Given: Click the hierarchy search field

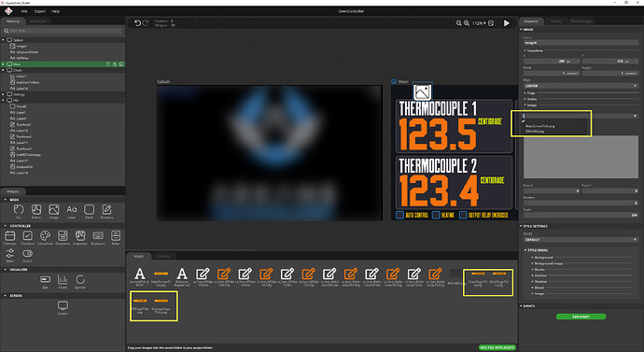Looking at the screenshot, I should click(63, 31).
